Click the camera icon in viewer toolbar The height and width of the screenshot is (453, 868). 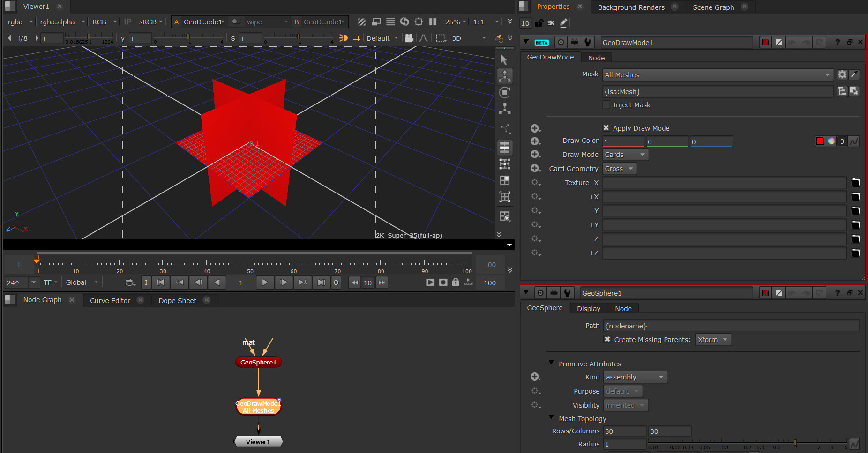coord(409,38)
